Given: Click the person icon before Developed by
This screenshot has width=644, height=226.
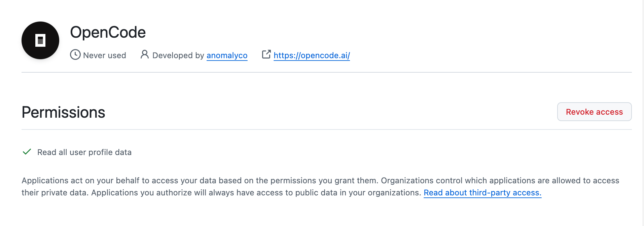Looking at the screenshot, I should [x=145, y=54].
